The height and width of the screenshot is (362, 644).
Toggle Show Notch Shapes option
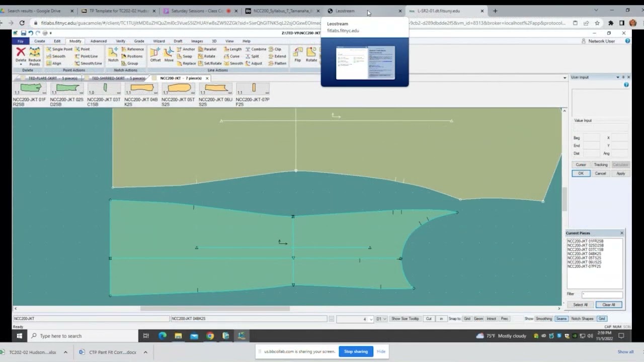582,319
